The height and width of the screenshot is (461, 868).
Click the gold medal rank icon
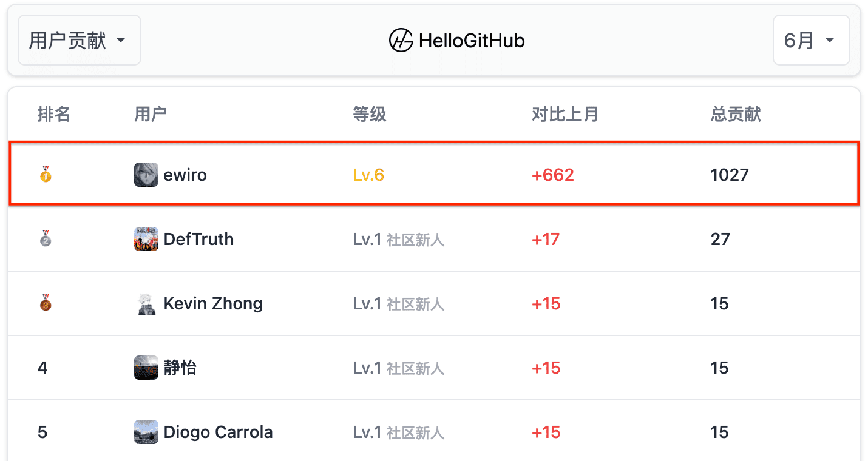pyautogui.click(x=46, y=175)
